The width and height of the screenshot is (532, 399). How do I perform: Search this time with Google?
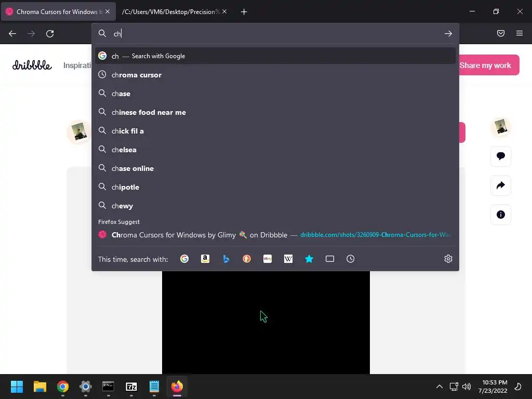(x=184, y=259)
